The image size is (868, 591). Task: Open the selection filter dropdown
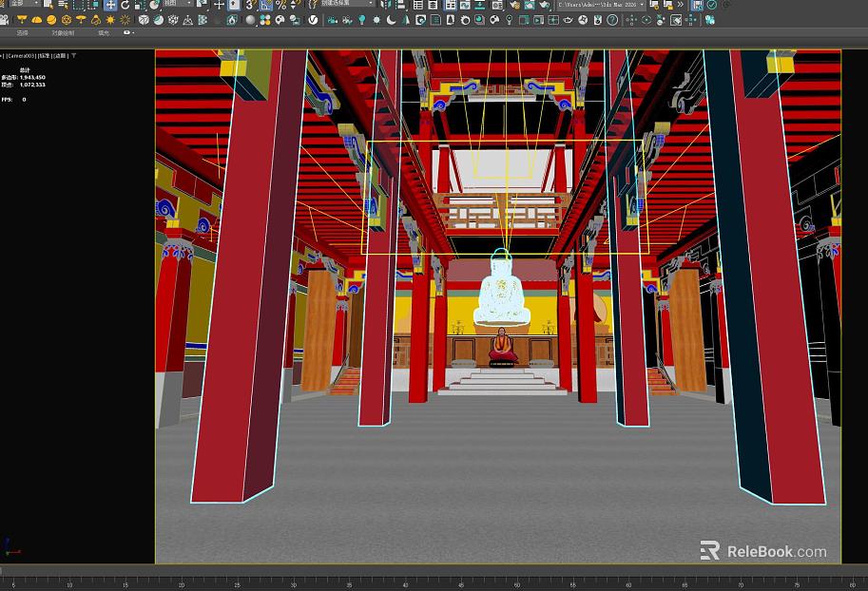(25, 3)
